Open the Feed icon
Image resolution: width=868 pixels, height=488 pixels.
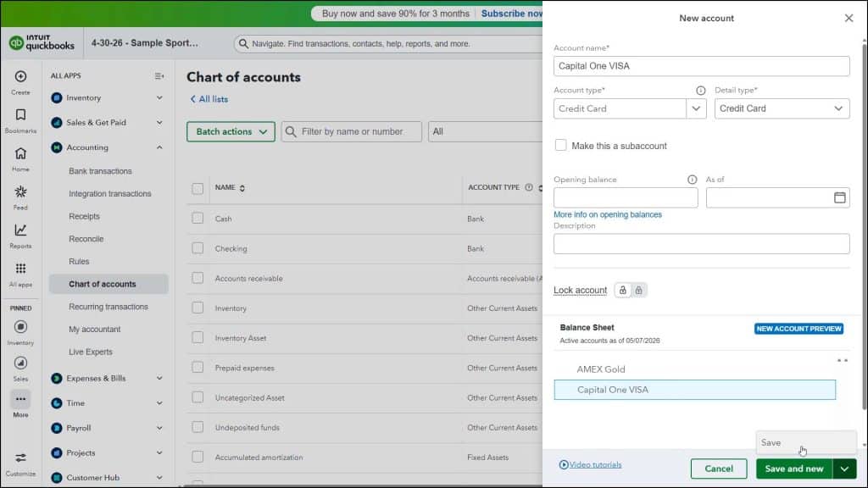pos(20,191)
